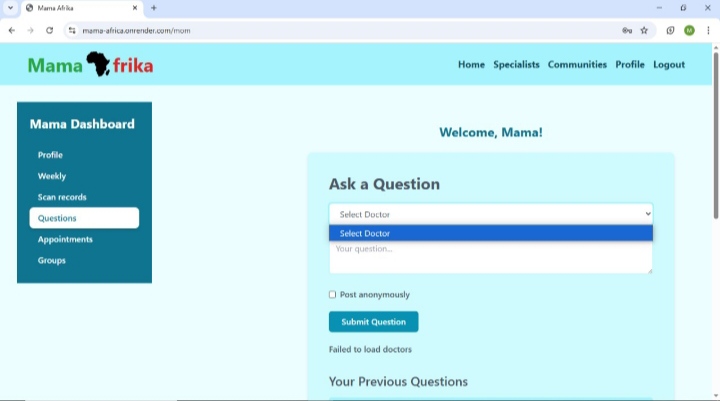Screen dimensions: 720x401
Task: Click the browser forward arrow
Action: pos(30,30)
